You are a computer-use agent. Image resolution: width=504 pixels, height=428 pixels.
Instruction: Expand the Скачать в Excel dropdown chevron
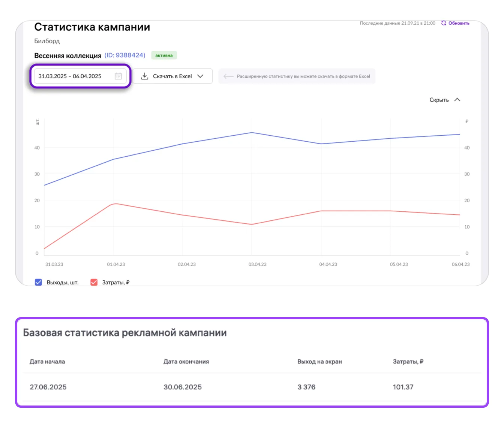coord(200,76)
